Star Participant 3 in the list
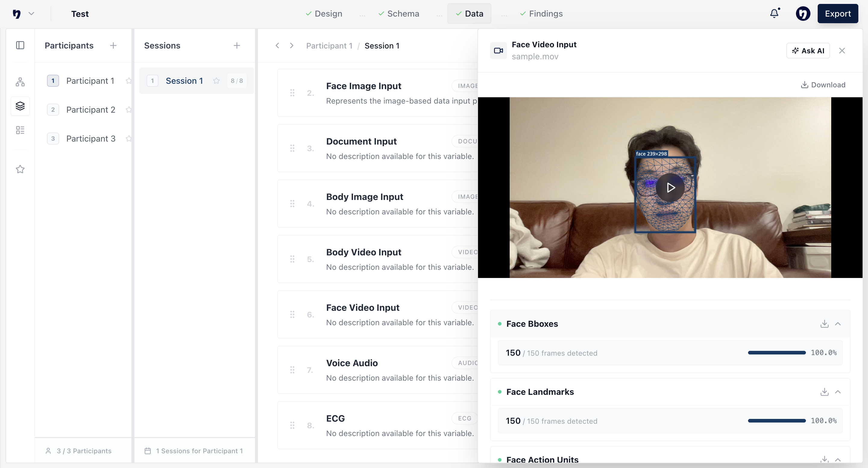The image size is (868, 468). [129, 138]
